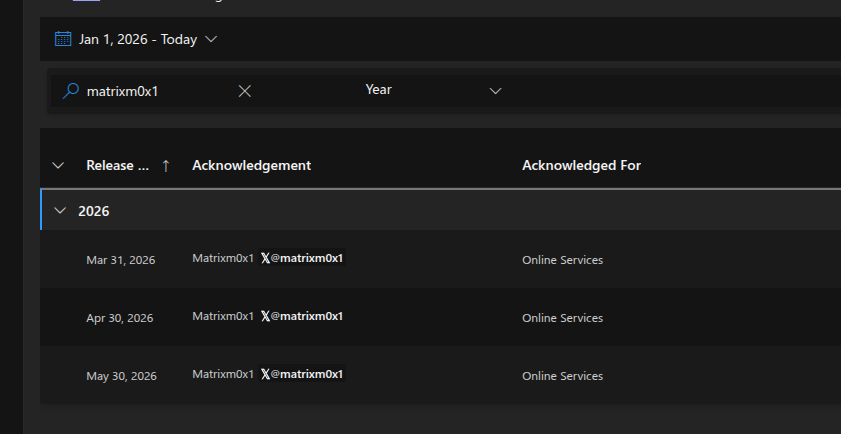
Task: Open @matrixm0x1 X link in Apr 30 row
Action: click(x=302, y=316)
